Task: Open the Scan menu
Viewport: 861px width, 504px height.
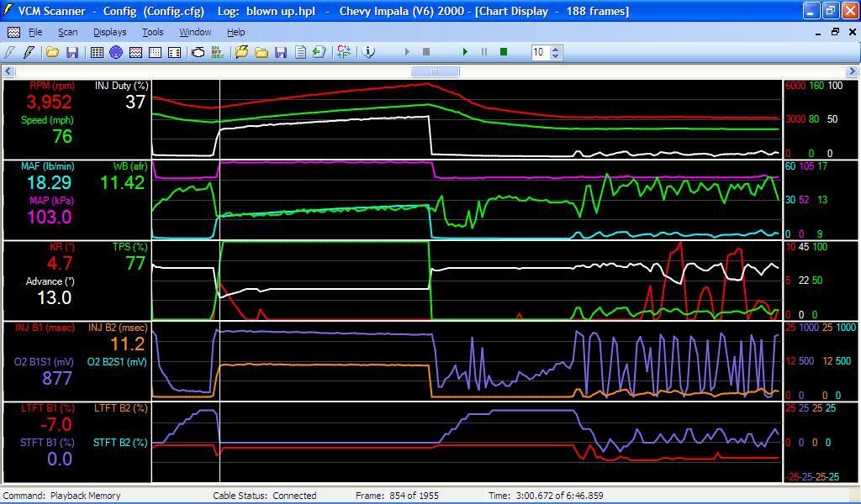Action: [x=67, y=32]
